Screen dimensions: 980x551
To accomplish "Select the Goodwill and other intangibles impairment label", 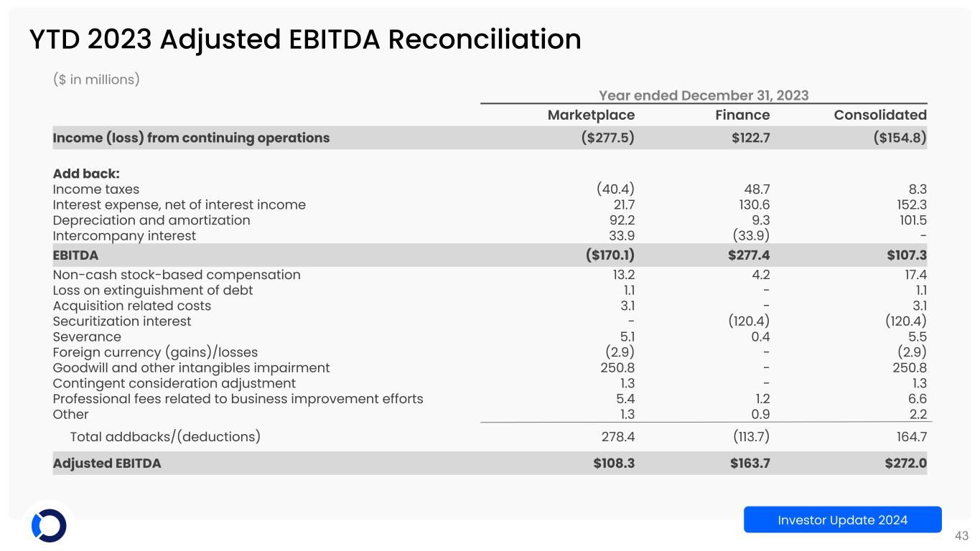I will pos(191,367).
